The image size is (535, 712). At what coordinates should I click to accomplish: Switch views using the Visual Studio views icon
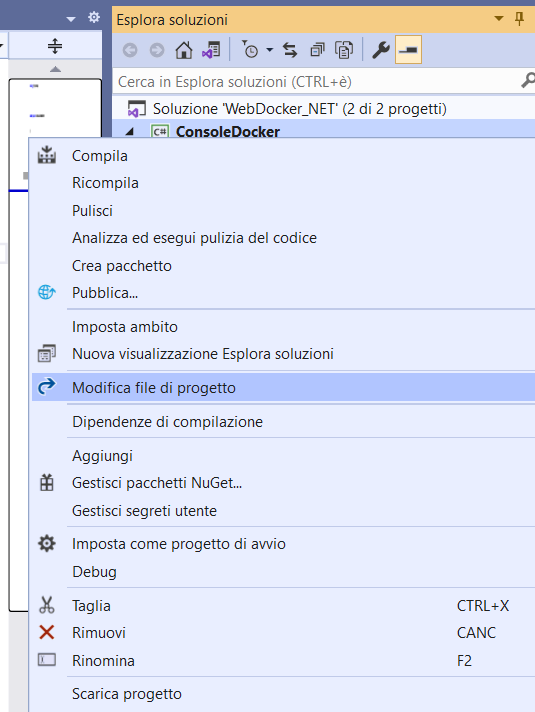211,50
